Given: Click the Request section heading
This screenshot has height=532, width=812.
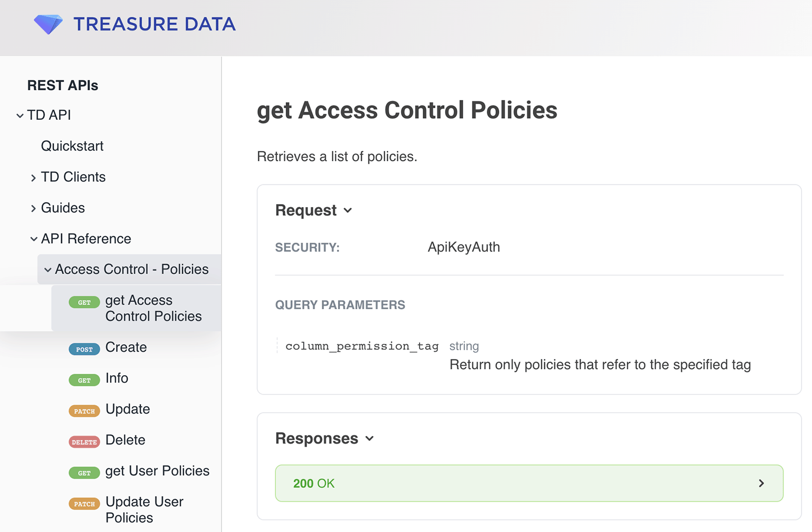Looking at the screenshot, I should (306, 210).
